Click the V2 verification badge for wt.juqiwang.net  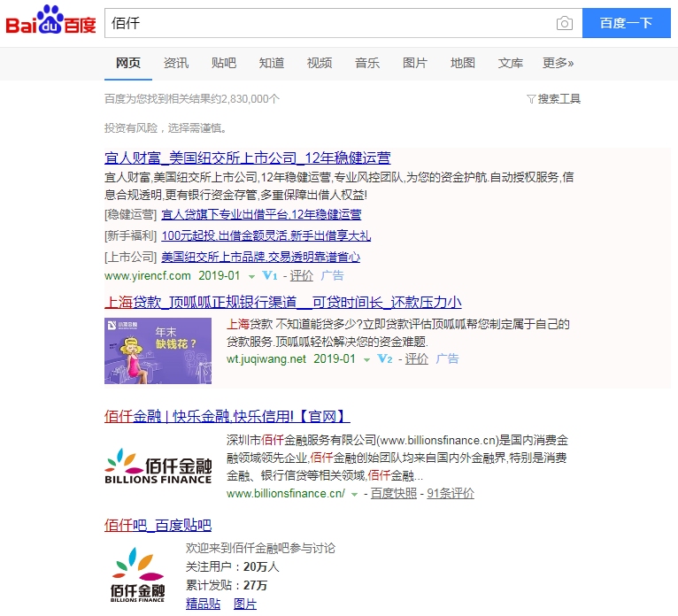click(x=385, y=358)
